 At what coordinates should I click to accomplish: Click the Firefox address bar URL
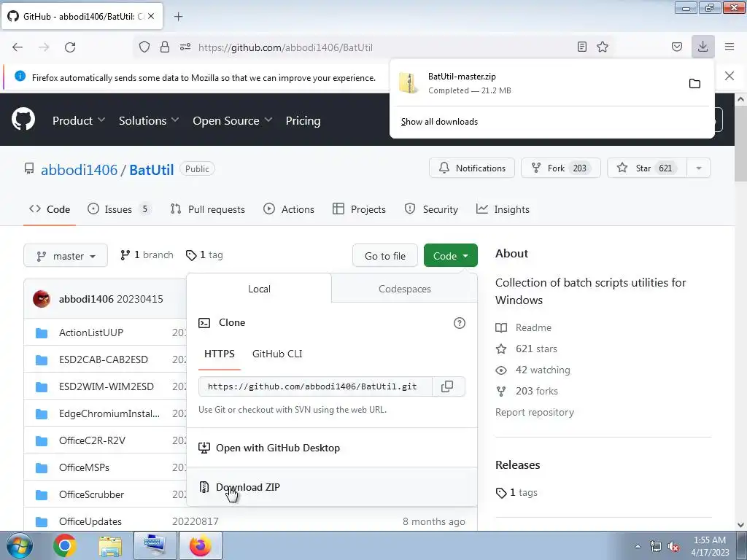[286, 47]
